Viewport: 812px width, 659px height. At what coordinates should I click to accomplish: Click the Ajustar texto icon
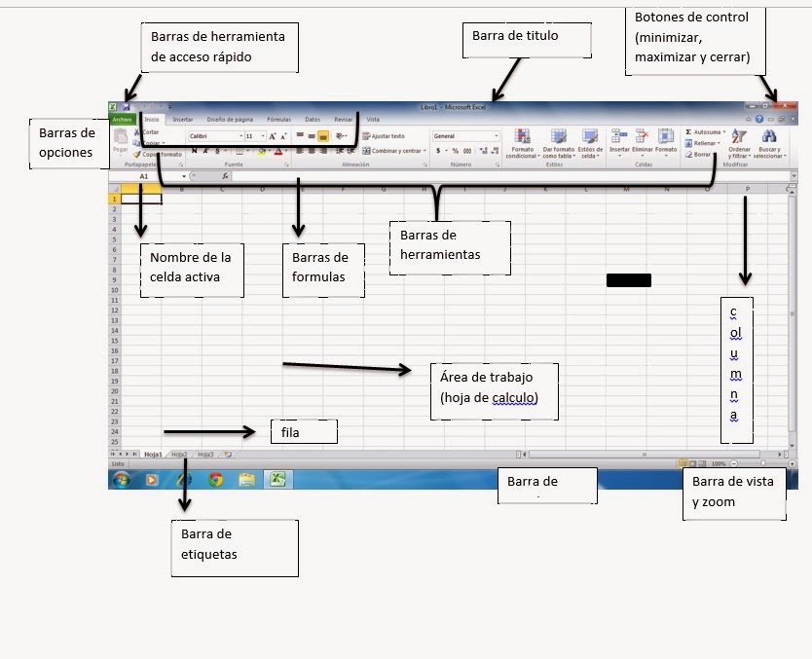[366, 136]
